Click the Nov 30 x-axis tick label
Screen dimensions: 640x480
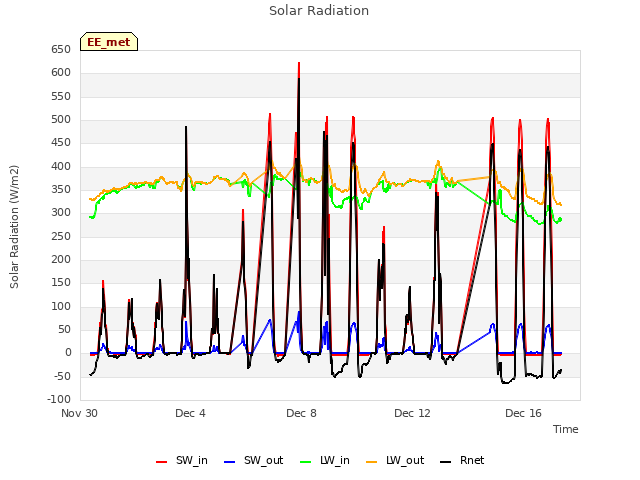(x=79, y=413)
